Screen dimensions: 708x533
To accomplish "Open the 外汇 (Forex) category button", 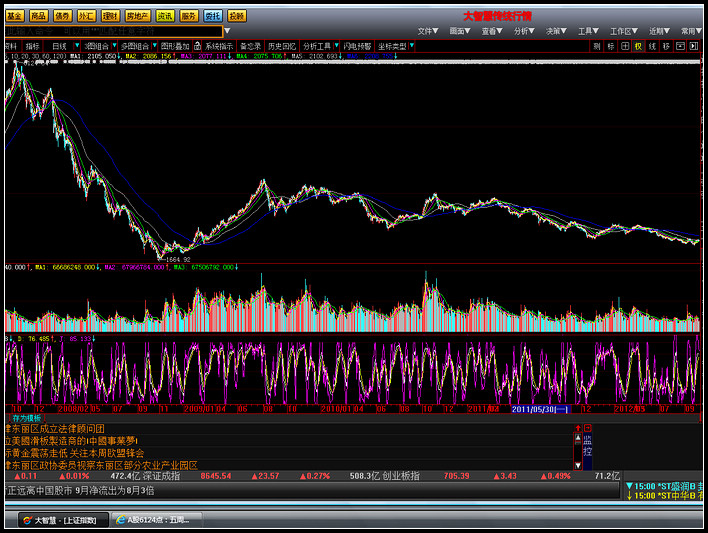I will click(x=86, y=16).
